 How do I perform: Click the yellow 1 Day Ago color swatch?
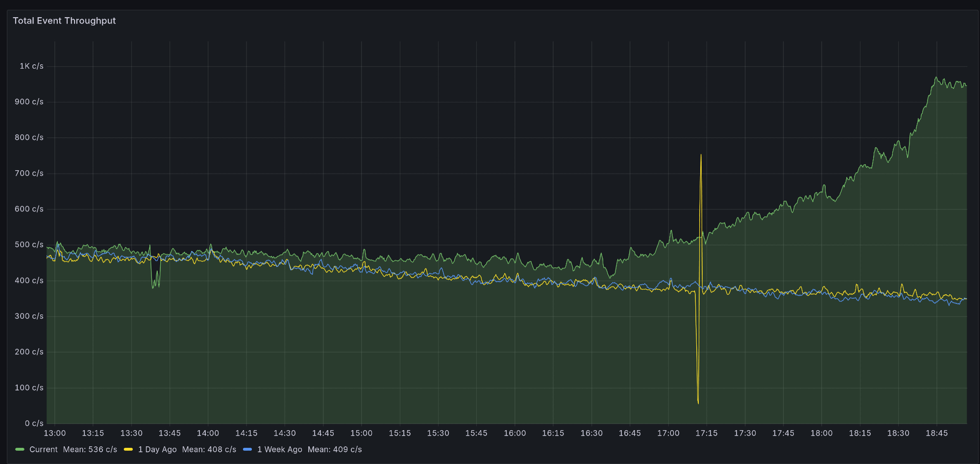[128, 449]
